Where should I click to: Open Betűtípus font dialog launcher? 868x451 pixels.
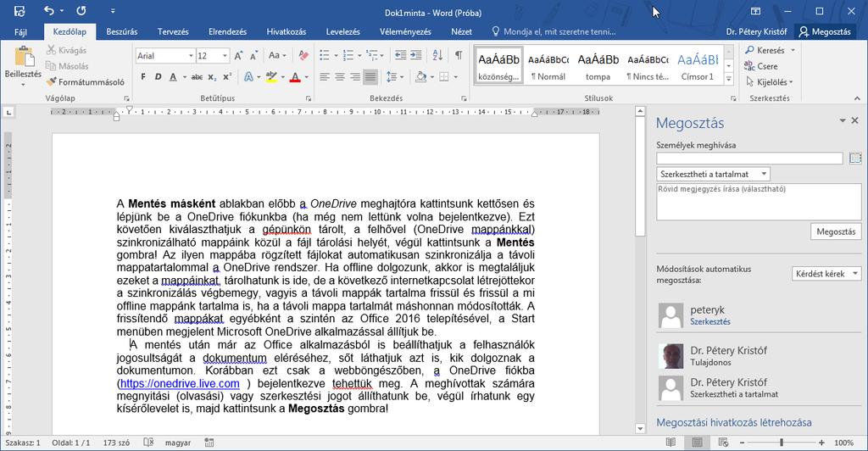(x=309, y=98)
